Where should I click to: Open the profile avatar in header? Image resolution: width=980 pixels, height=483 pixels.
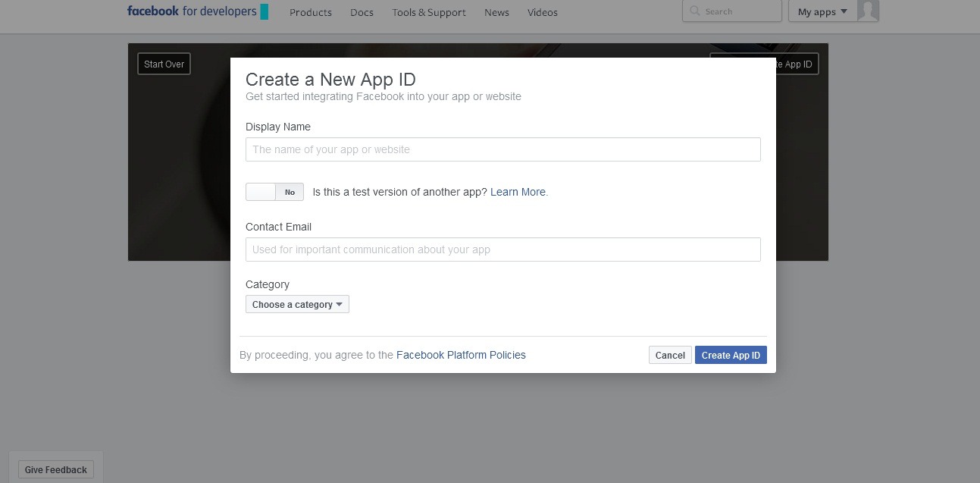(868, 11)
